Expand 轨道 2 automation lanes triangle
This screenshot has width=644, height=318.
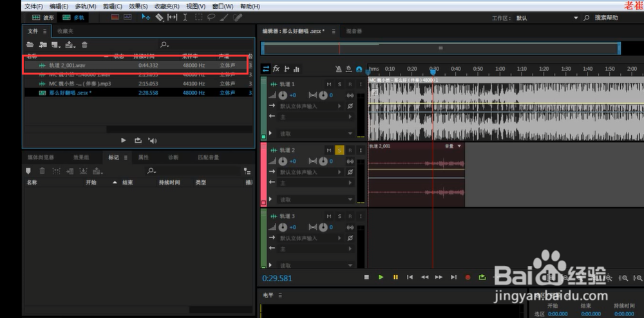tap(270, 199)
